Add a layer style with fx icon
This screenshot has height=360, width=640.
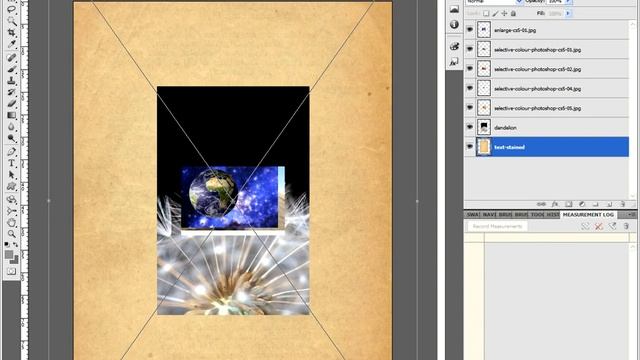coord(555,204)
